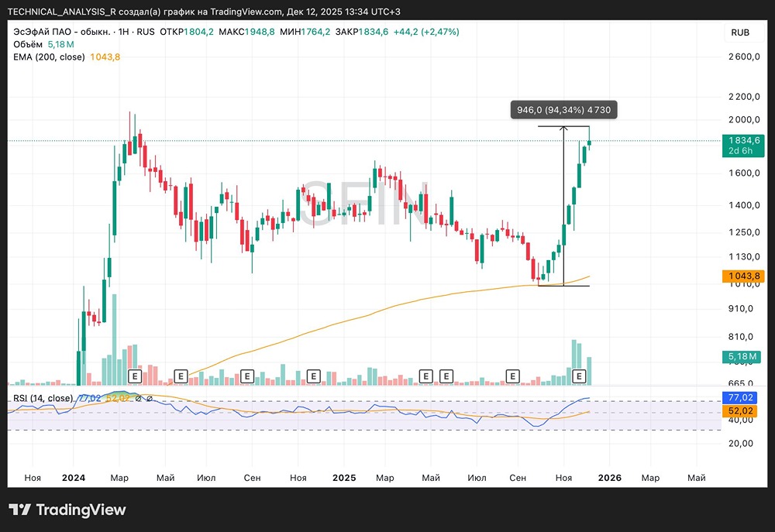
Task: Select the ЭсЭфАй ПАО - обыкн. symbol title
Action: 62,32
